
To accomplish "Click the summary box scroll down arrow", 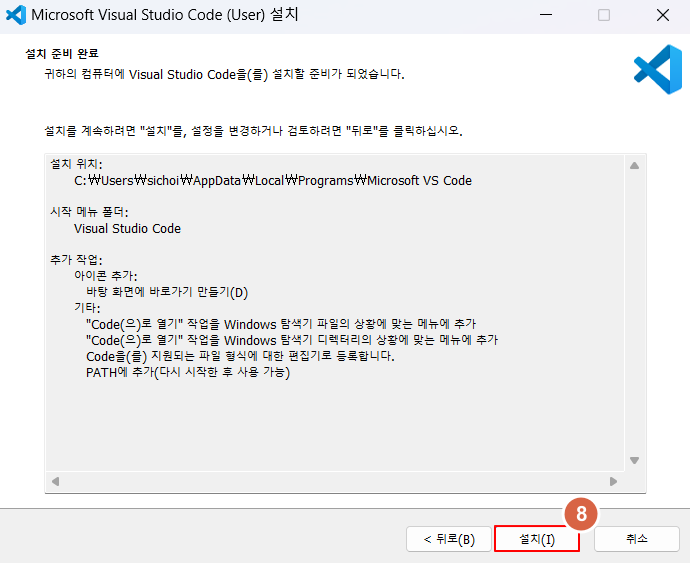I will point(634,460).
